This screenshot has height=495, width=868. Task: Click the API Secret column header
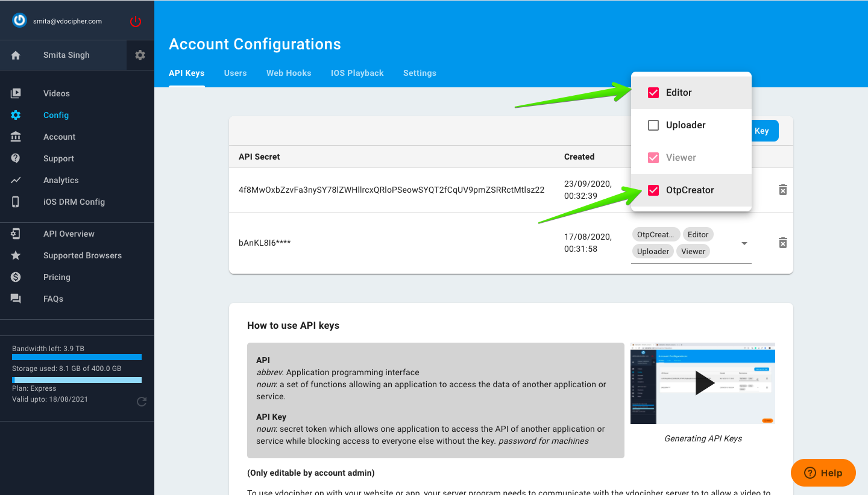click(259, 157)
